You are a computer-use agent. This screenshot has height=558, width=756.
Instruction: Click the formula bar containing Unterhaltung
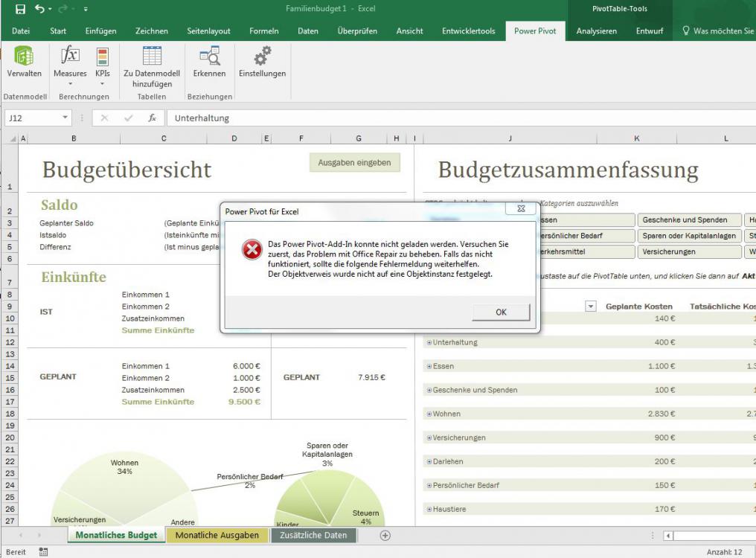pos(446,118)
